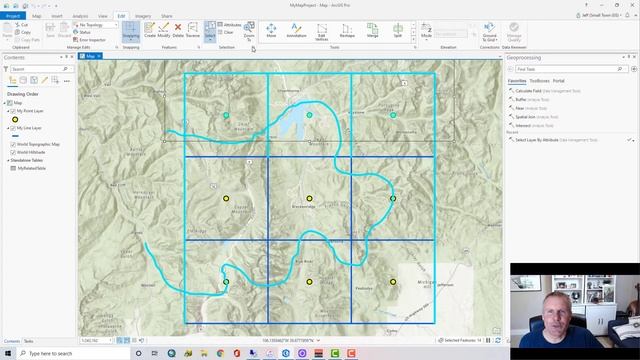Open the Share ribbon tab
The width and height of the screenshot is (640, 360).
[167, 16]
